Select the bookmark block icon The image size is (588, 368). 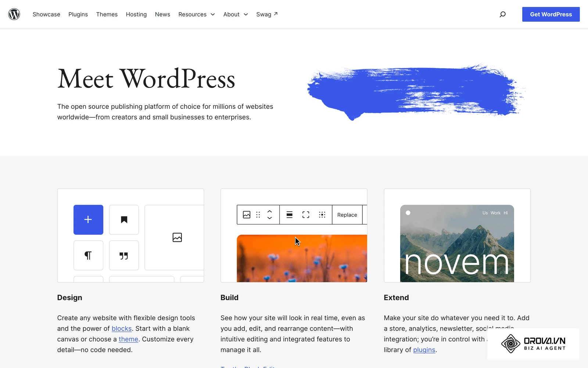(124, 220)
